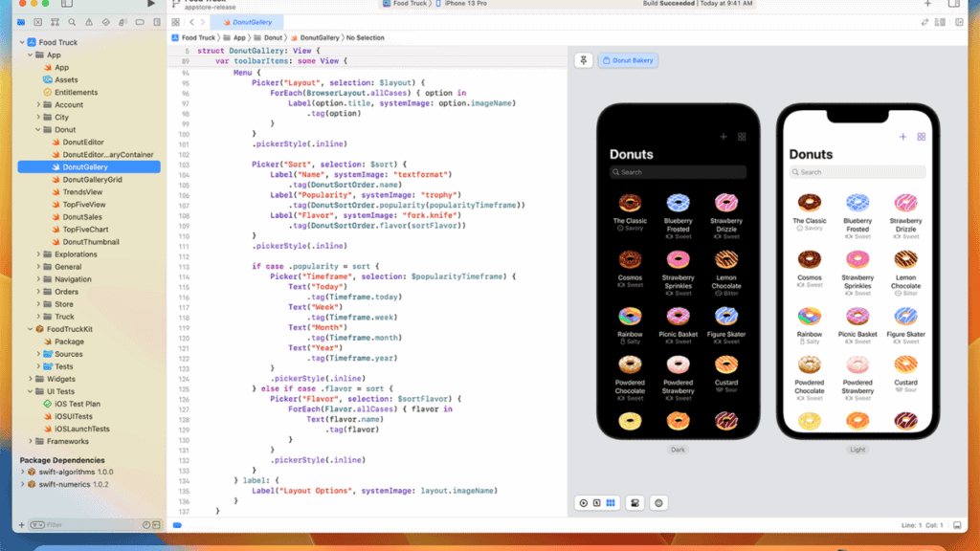Select DonutEditor file
The width and height of the screenshot is (980, 551).
pyautogui.click(x=82, y=143)
